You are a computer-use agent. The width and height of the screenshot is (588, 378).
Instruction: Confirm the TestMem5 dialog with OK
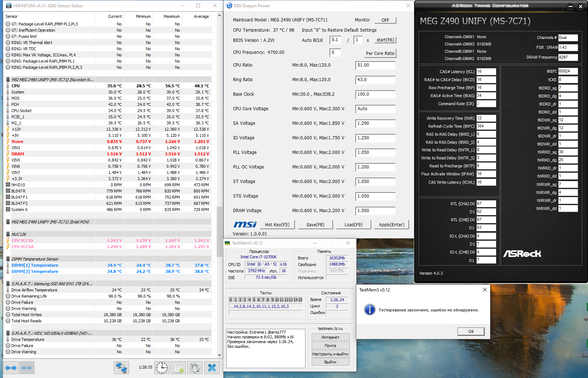[x=471, y=331]
